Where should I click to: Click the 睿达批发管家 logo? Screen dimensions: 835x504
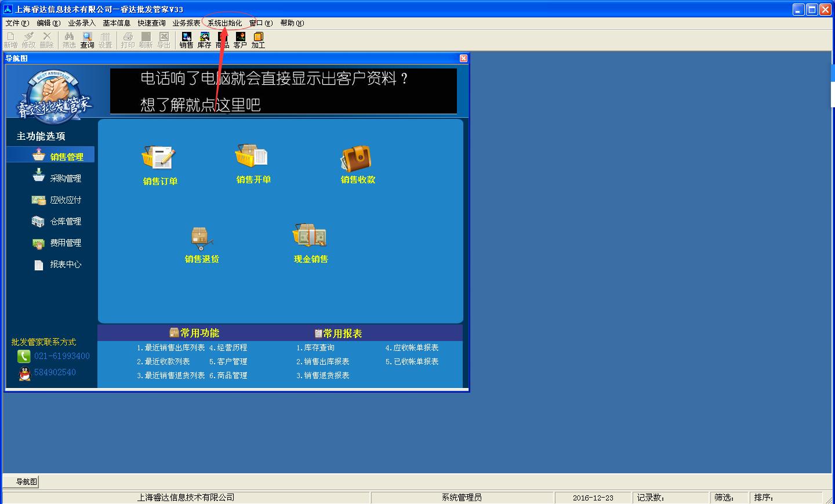[x=53, y=96]
